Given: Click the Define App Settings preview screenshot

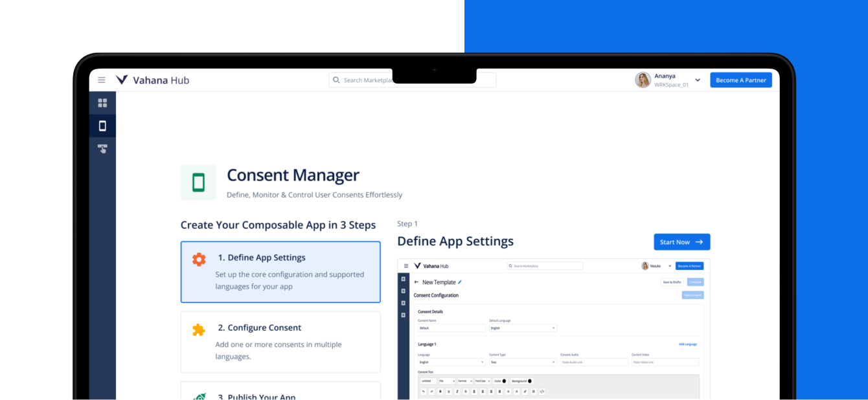Looking at the screenshot, I should [x=553, y=330].
